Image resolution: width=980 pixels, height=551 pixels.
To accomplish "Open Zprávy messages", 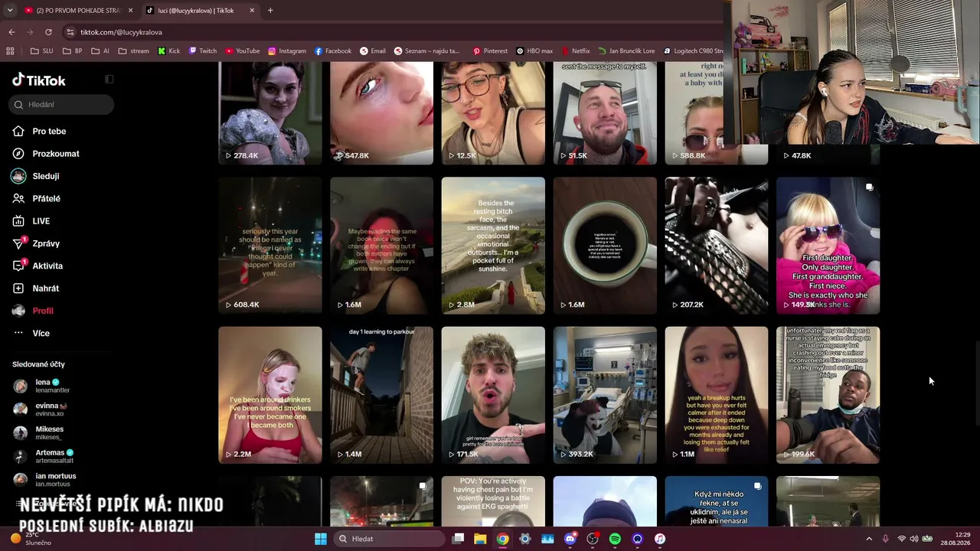I will coord(36,243).
